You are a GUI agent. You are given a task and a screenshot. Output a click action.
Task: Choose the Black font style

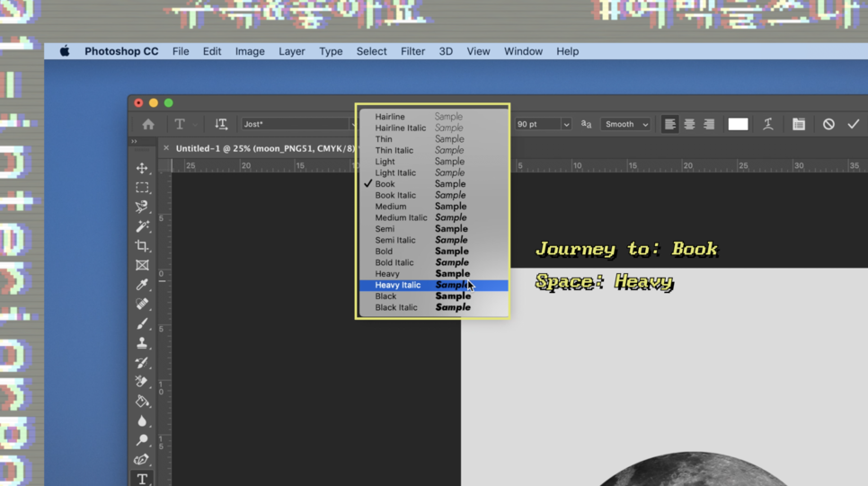pyautogui.click(x=433, y=296)
